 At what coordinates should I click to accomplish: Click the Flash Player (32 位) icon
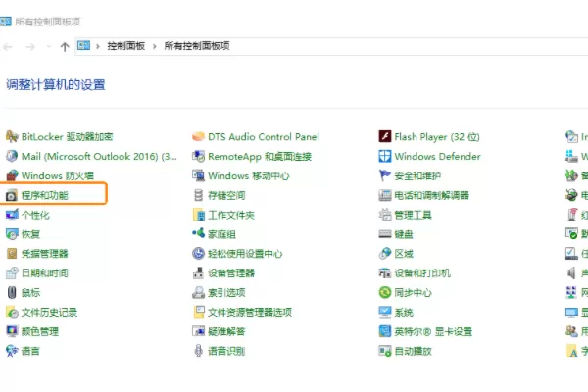tap(385, 137)
